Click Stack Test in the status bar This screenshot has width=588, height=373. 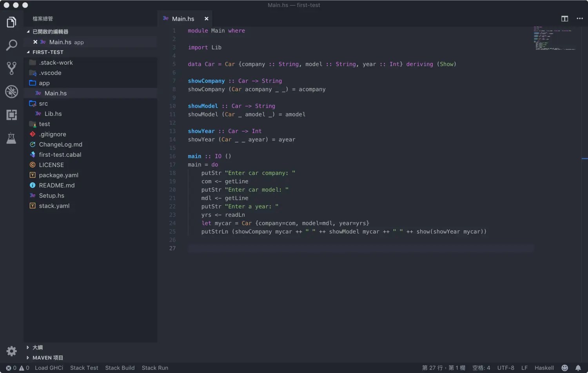click(84, 368)
